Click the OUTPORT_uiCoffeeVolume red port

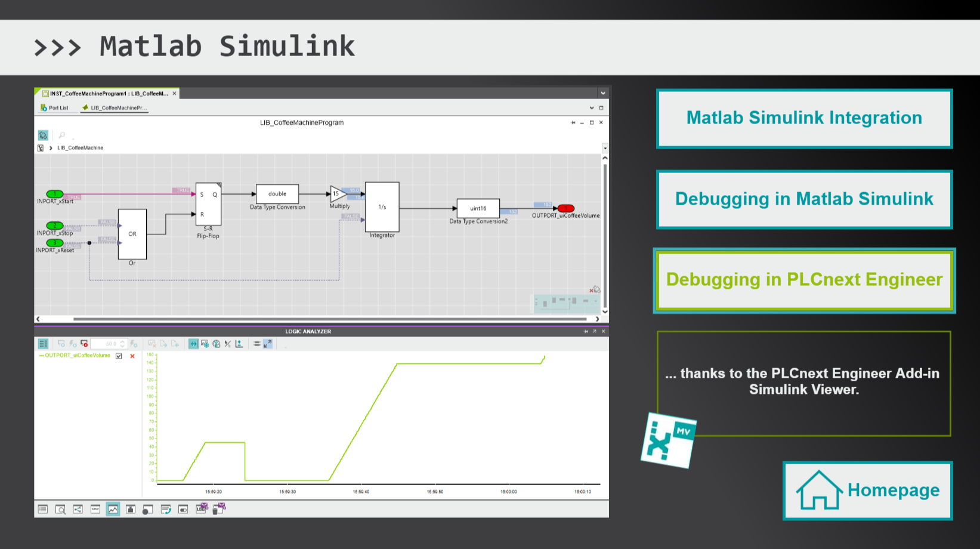[x=566, y=208]
